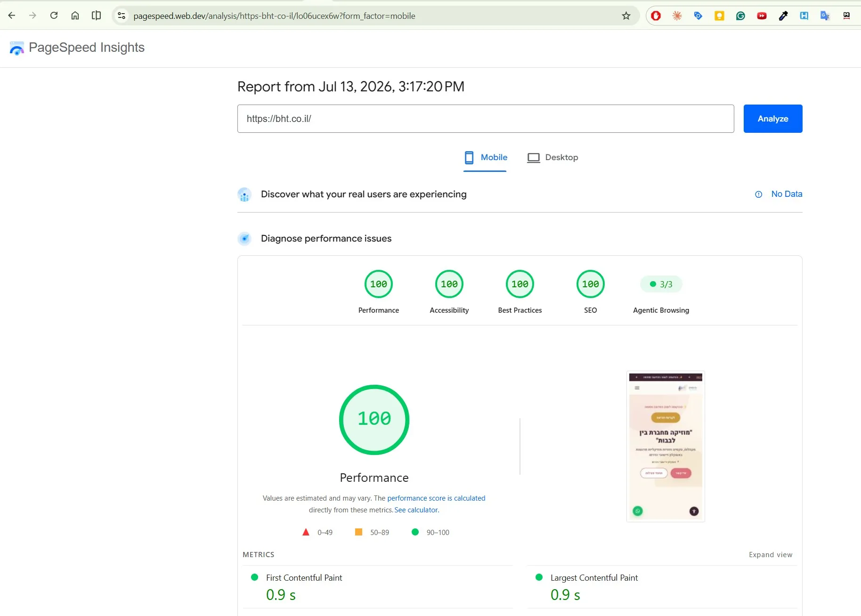Open the orange starburst extension icon

(677, 16)
